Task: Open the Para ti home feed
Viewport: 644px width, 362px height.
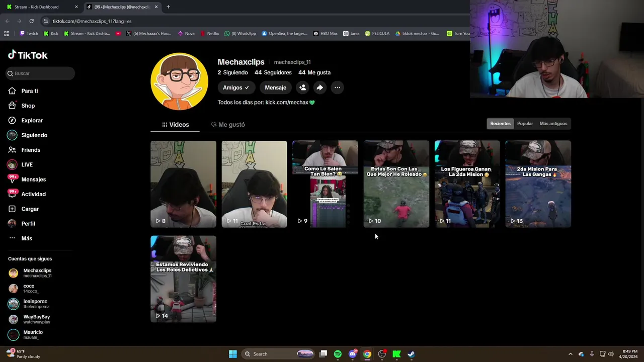Action: [x=23, y=91]
